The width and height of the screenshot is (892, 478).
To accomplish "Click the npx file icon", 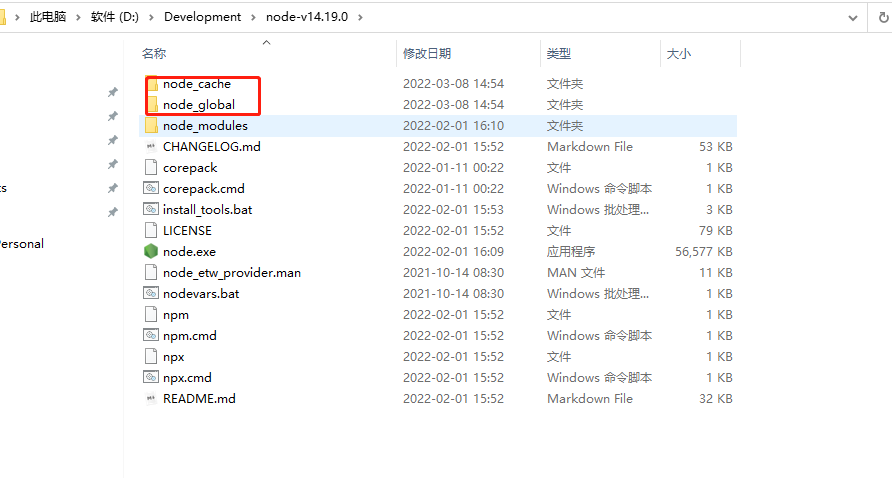I will coord(151,357).
